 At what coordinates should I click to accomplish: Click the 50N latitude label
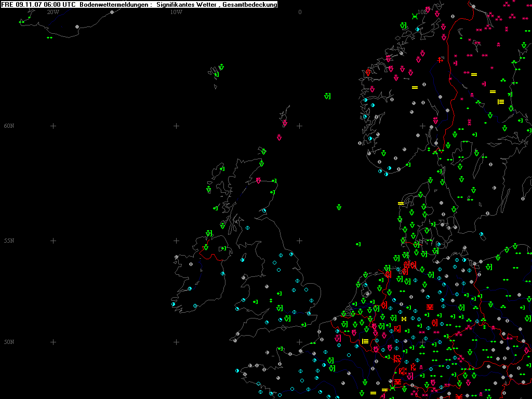9,342
